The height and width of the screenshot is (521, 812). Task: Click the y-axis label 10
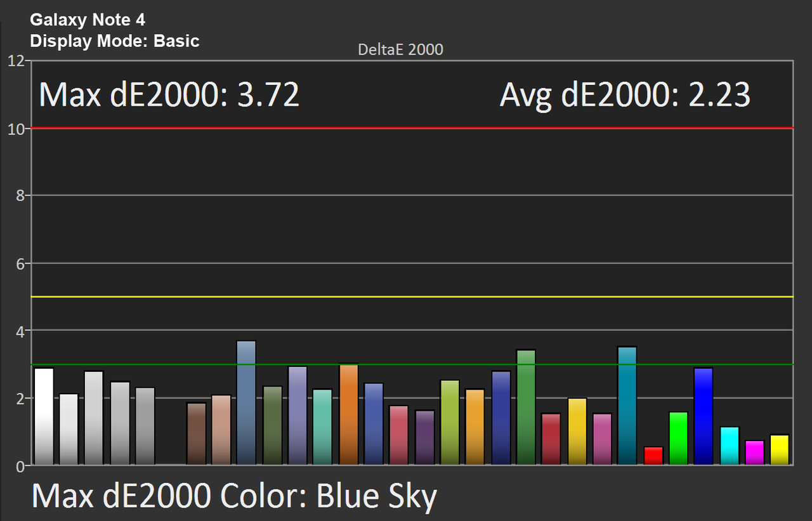pyautogui.click(x=16, y=129)
